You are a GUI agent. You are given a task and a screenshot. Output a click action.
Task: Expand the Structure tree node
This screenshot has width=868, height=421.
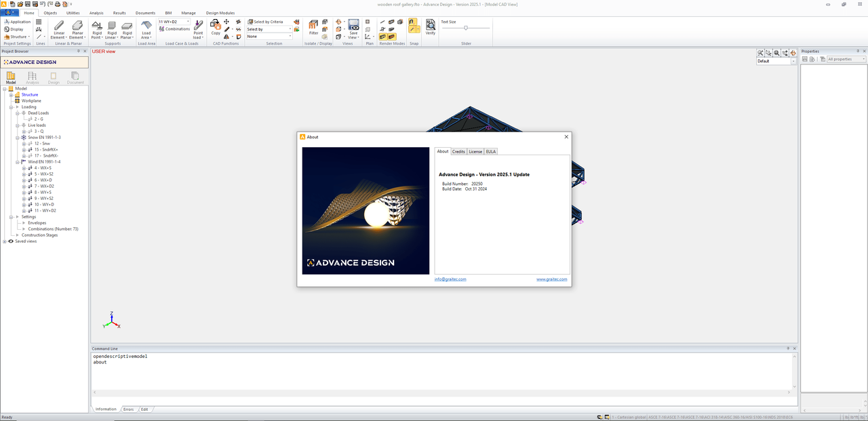11,95
